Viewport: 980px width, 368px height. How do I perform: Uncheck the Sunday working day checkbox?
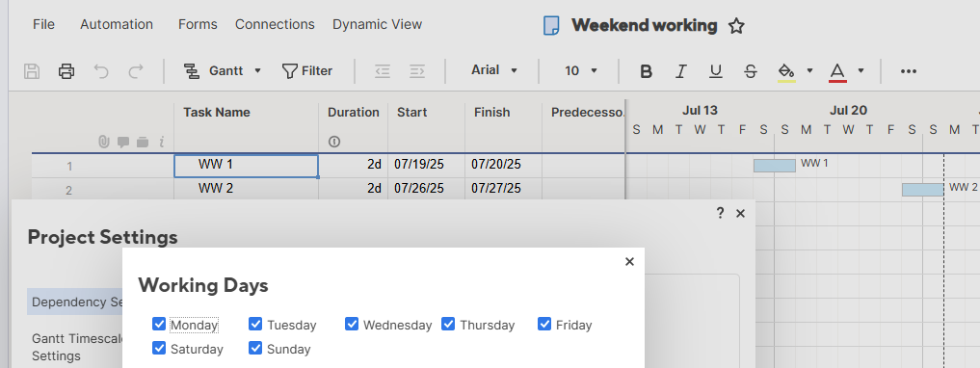pos(255,348)
